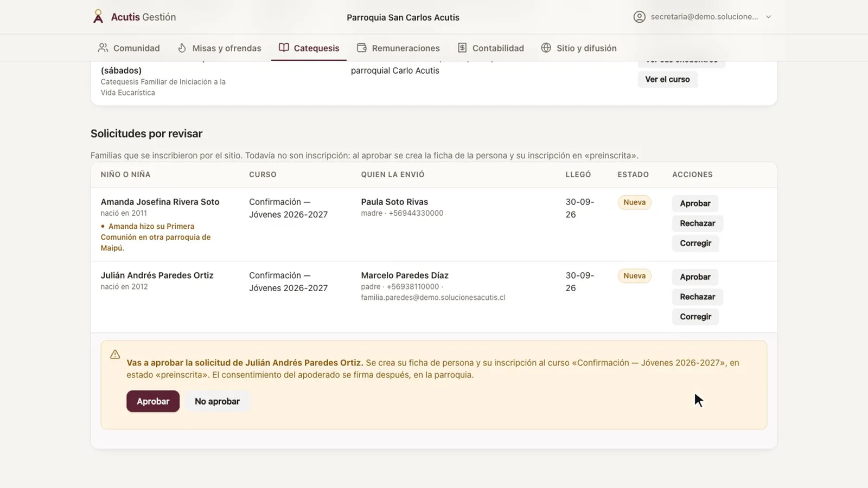Screen dimensions: 868x488
Task: Click the Nueva badge in Julián's row
Action: [x=634, y=276]
